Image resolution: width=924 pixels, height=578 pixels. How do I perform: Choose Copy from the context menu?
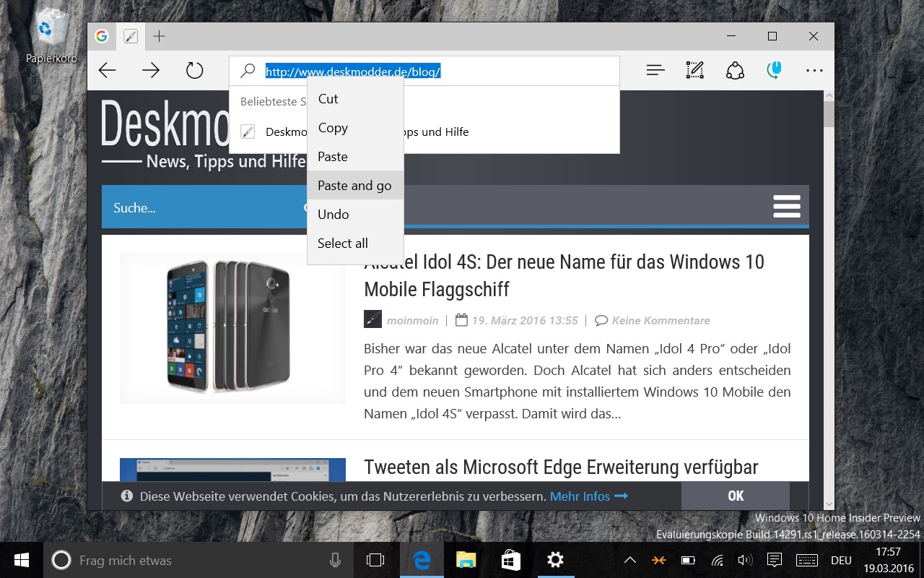(x=355, y=128)
